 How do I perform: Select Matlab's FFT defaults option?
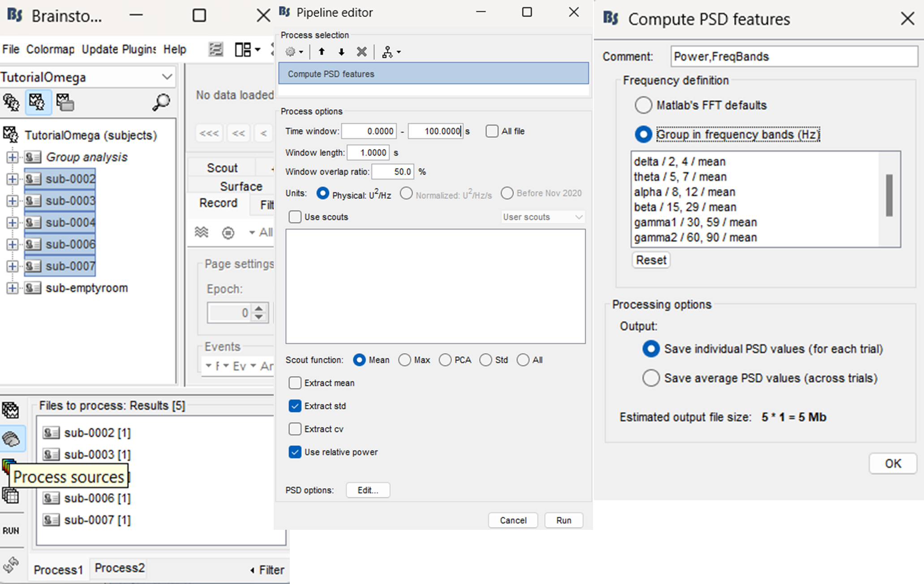click(x=644, y=105)
